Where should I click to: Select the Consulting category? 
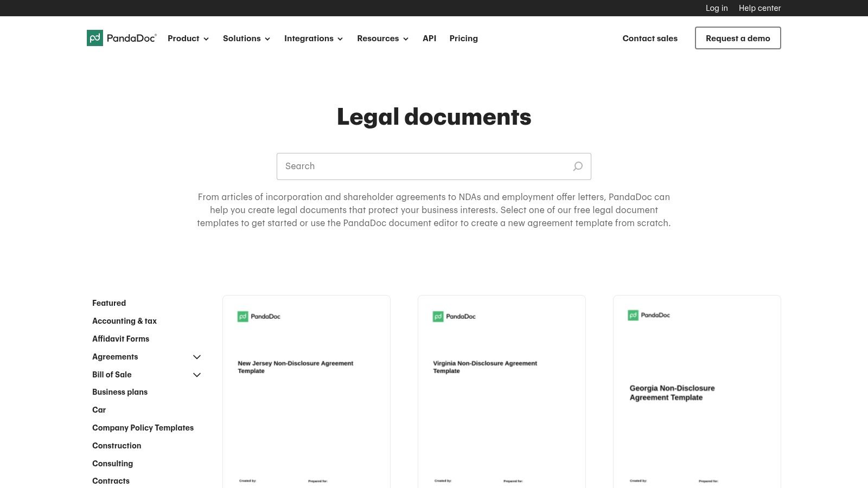[x=112, y=464]
